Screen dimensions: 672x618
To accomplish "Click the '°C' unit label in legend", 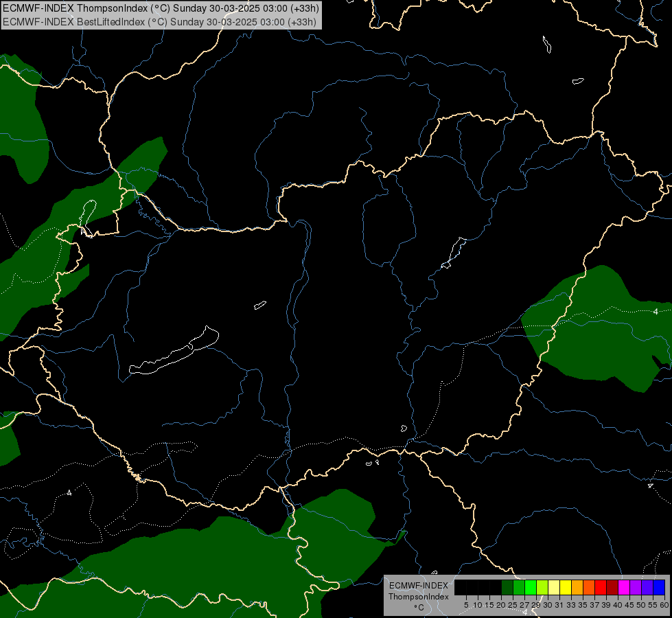I will coord(419,608).
